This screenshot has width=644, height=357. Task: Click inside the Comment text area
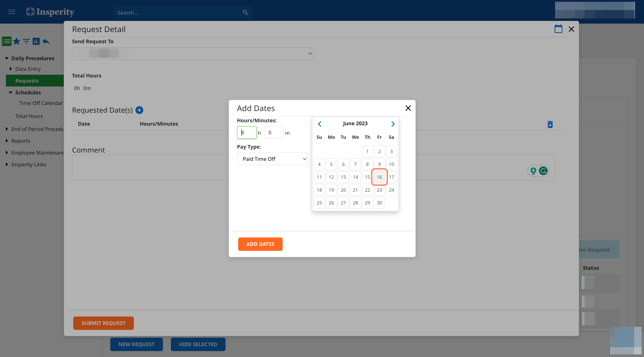pos(313,167)
